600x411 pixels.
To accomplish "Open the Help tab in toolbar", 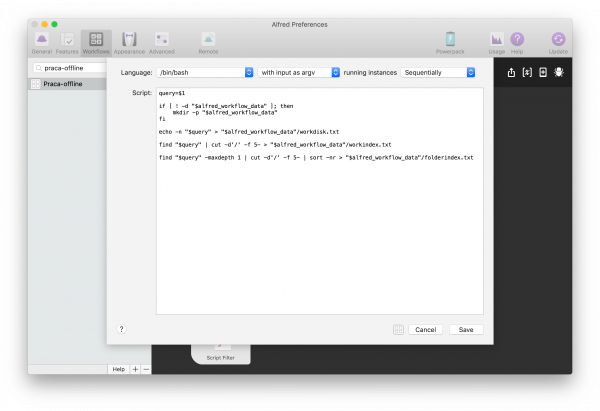I will 517,43.
